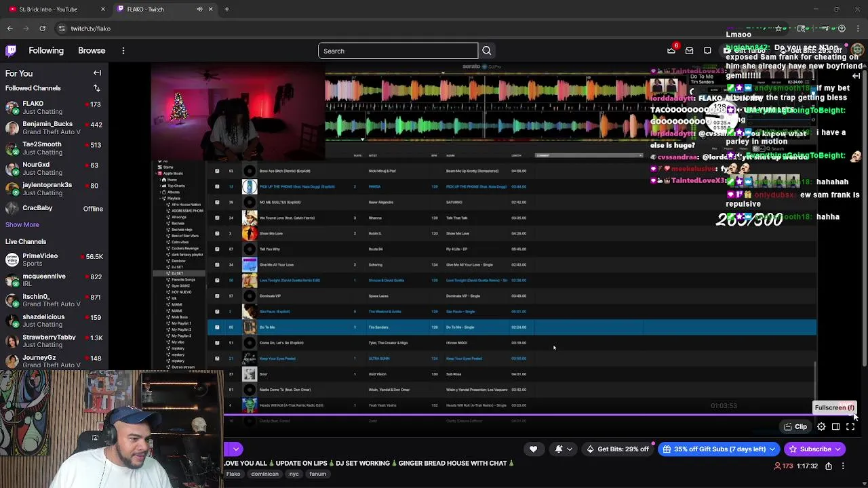868x488 pixels.
Task: Select the fanum tag
Action: tap(317, 474)
